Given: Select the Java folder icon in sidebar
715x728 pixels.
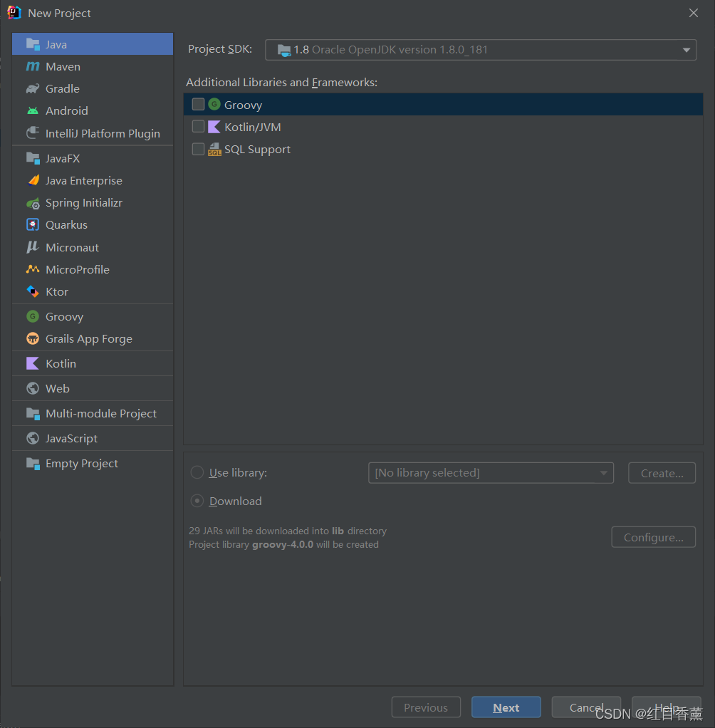Looking at the screenshot, I should point(33,45).
